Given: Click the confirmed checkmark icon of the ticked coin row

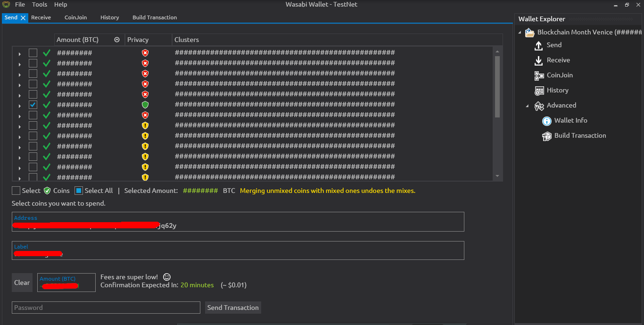Looking at the screenshot, I should coord(46,105).
